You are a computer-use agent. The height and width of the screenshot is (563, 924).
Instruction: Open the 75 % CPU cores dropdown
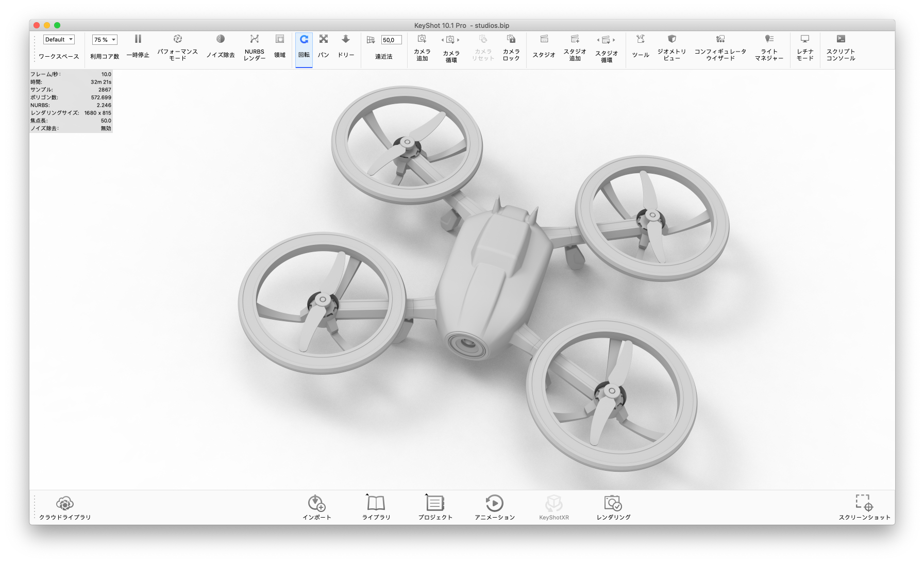tap(105, 40)
